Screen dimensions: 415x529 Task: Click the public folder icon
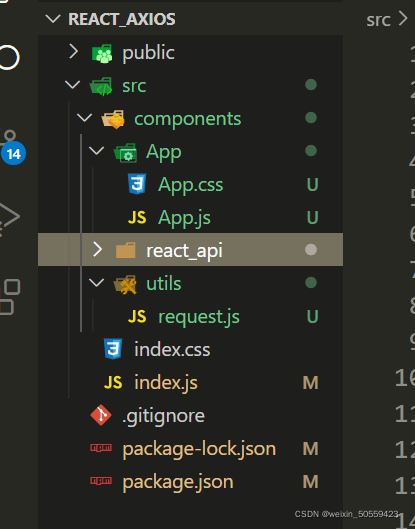pyautogui.click(x=102, y=53)
